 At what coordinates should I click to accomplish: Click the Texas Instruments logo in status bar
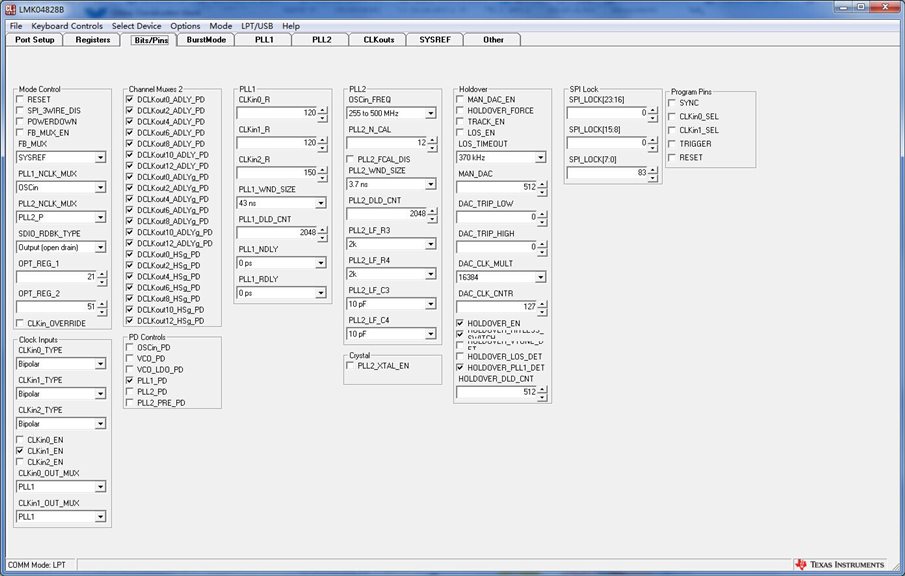tap(840, 564)
